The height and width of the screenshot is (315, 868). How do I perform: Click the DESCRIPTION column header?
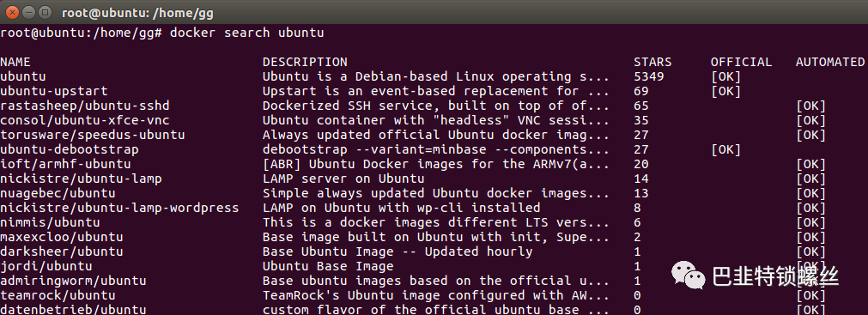click(305, 62)
